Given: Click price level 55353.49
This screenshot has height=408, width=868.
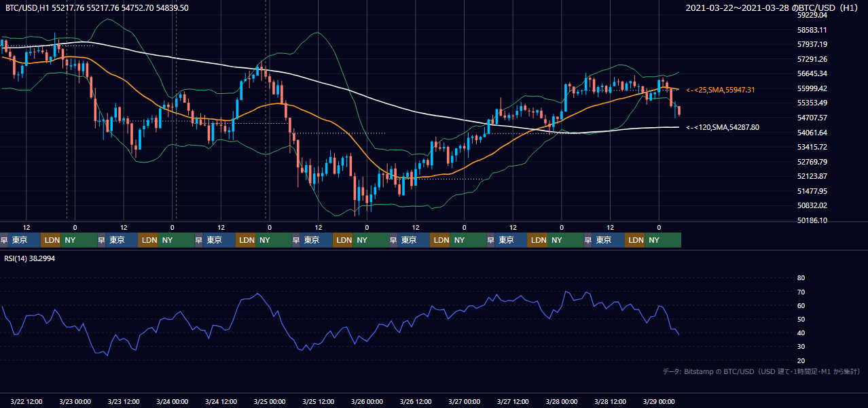Looking at the screenshot, I should [812, 103].
